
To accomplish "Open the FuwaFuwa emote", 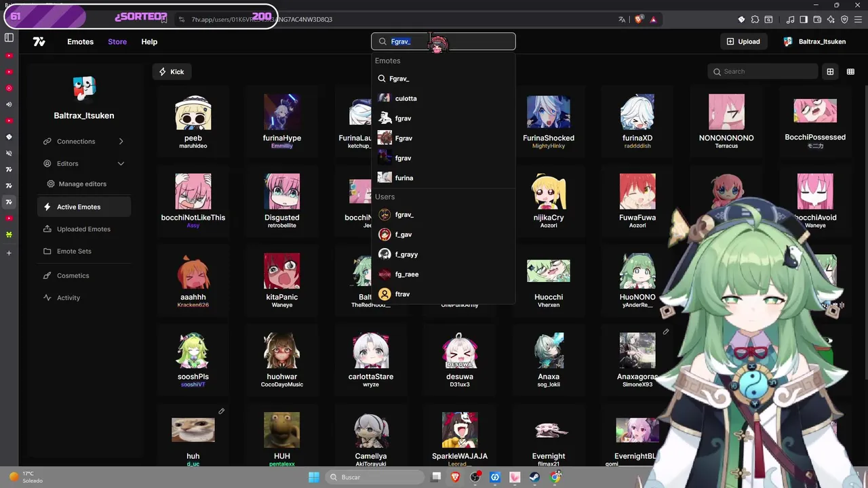I will [637, 200].
